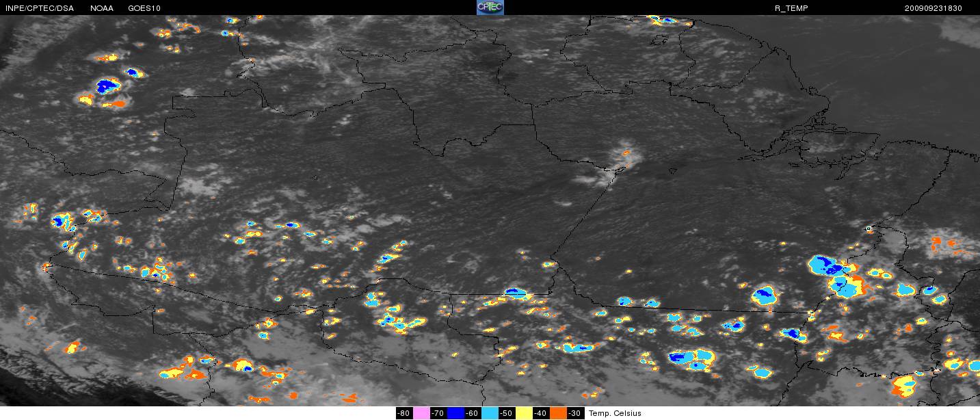This screenshot has width=980, height=420.
Task: Click the -40 legend value
Action: point(541,413)
